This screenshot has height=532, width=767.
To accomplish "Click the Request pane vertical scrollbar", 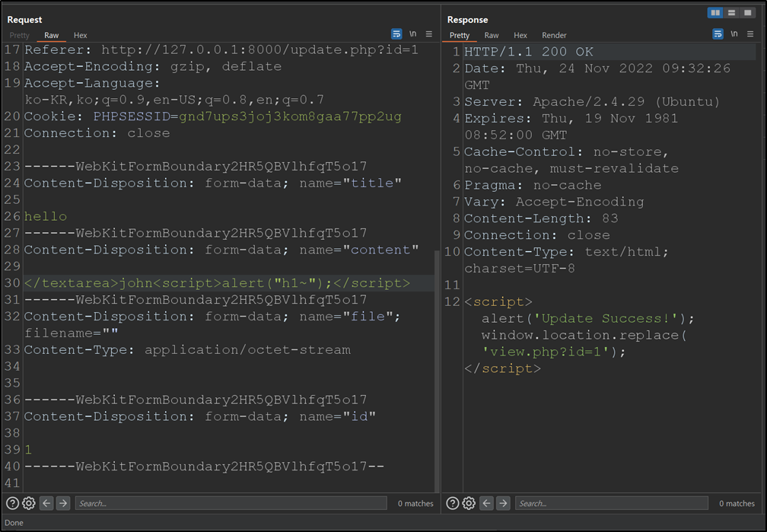I will [x=437, y=371].
